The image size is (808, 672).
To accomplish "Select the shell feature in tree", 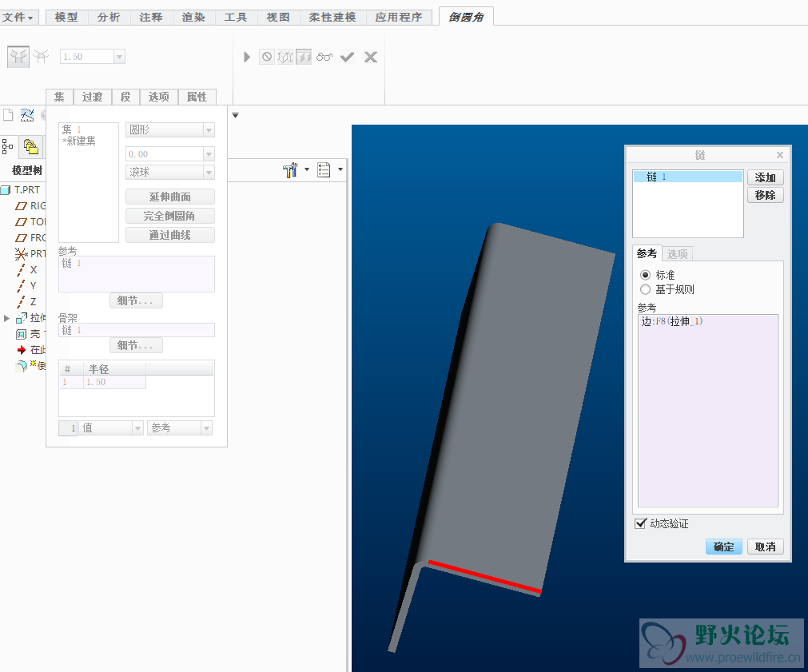I will [30, 334].
